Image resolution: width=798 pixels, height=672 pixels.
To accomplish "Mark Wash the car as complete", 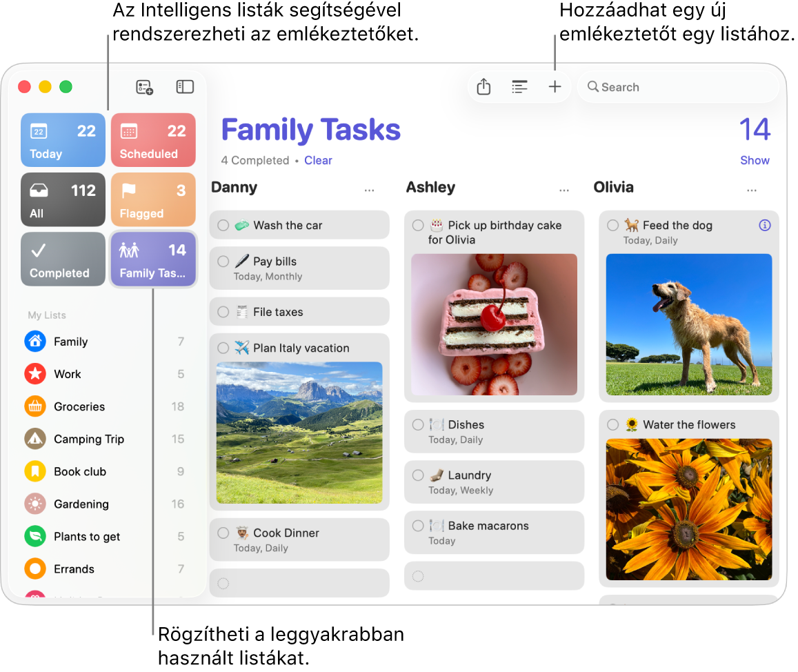I will [223, 225].
